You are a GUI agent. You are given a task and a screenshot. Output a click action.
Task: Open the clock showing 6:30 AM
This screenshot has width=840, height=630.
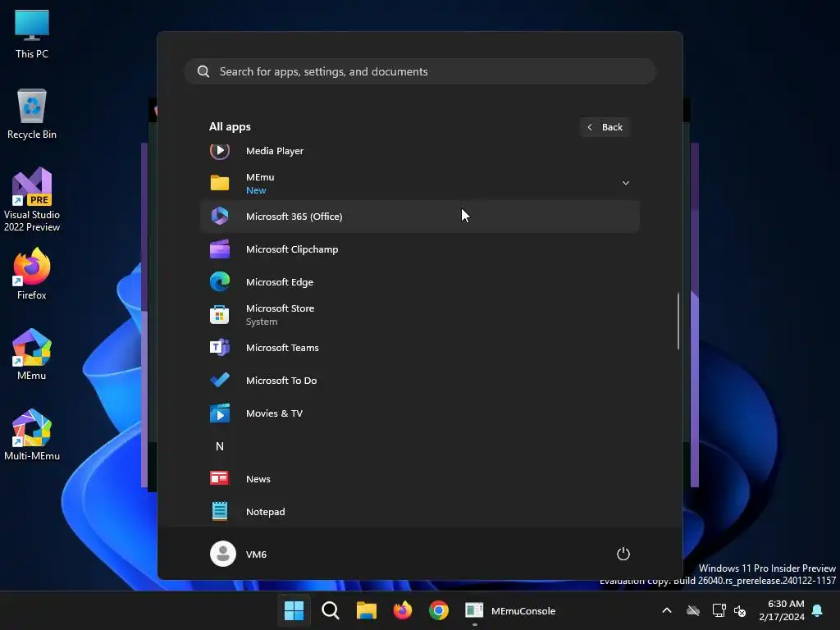click(782, 610)
